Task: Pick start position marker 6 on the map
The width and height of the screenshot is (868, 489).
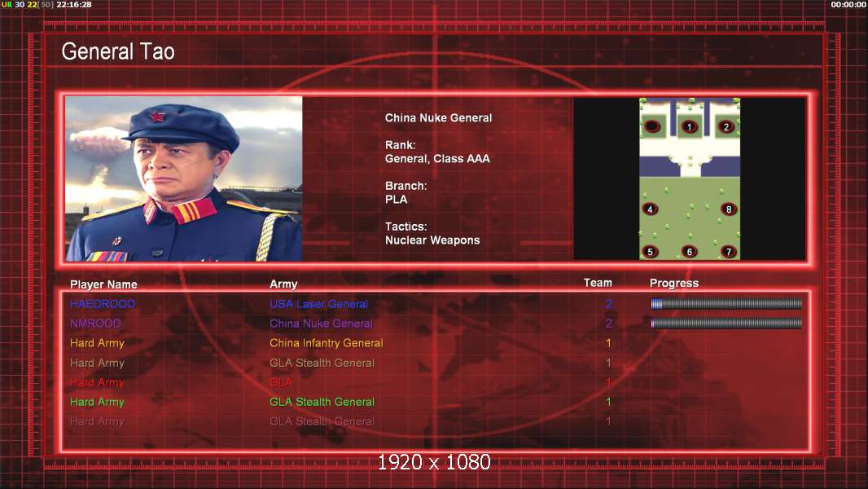Action: pyautogui.click(x=689, y=251)
